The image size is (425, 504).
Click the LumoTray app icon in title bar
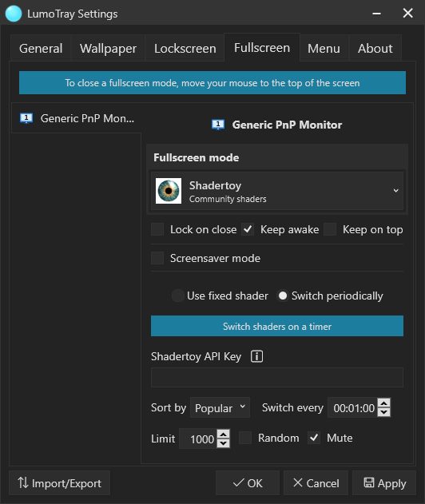pyautogui.click(x=14, y=14)
